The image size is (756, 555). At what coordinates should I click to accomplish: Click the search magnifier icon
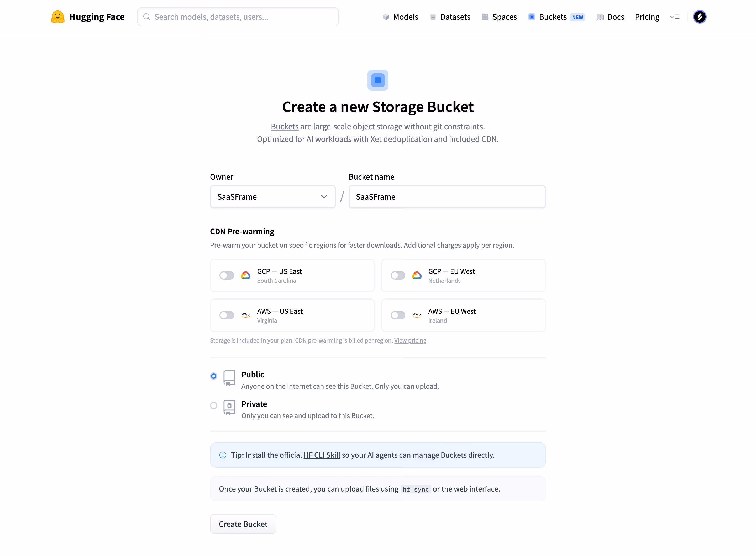(146, 17)
